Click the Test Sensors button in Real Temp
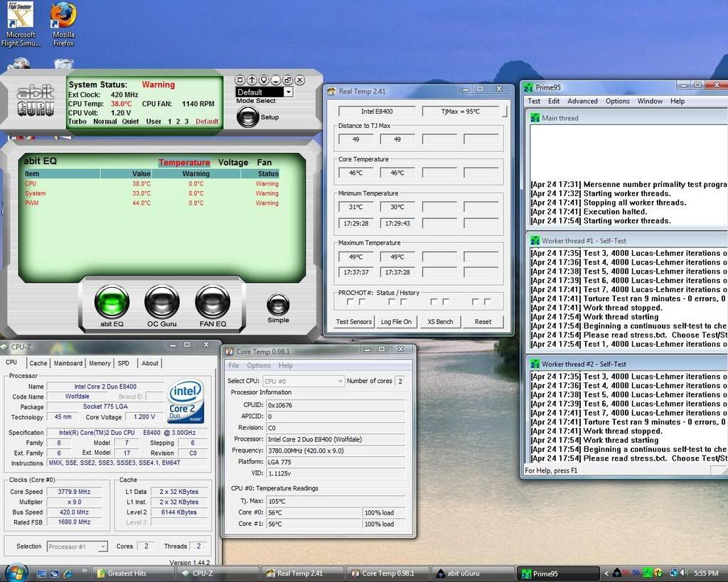 click(353, 321)
